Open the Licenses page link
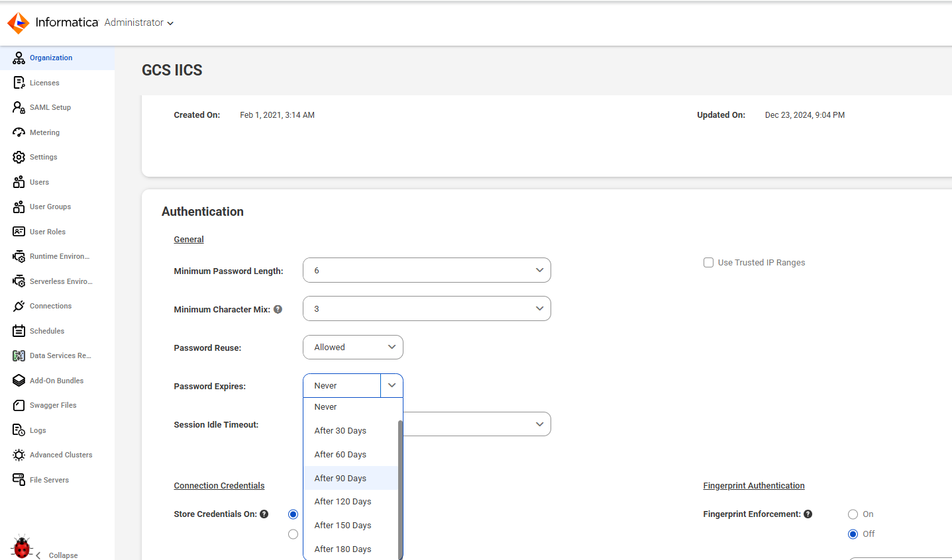 coord(44,83)
